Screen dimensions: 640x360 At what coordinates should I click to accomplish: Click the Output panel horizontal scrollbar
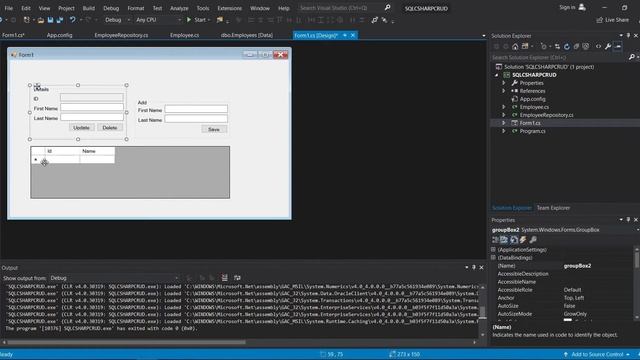click(127, 342)
